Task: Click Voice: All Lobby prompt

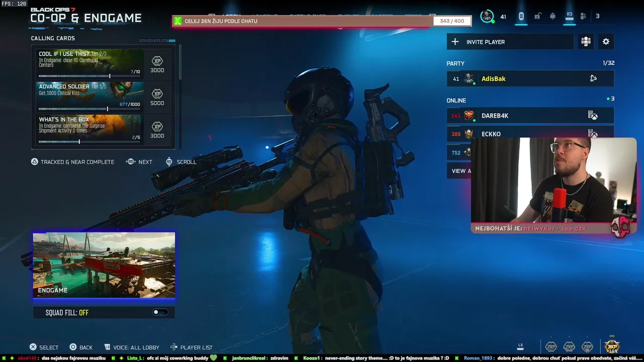Action: (131, 347)
